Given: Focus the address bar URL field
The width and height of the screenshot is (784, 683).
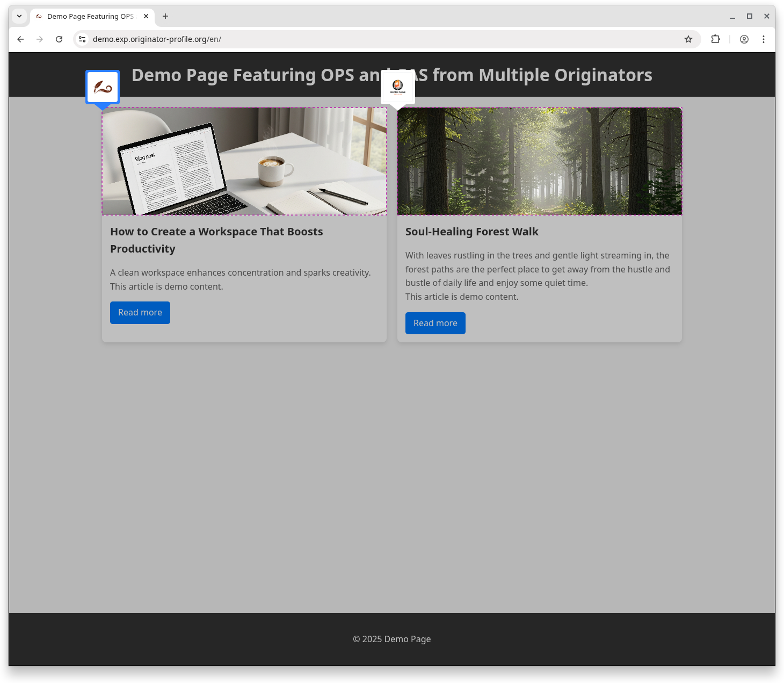Looking at the screenshot, I should [376, 39].
